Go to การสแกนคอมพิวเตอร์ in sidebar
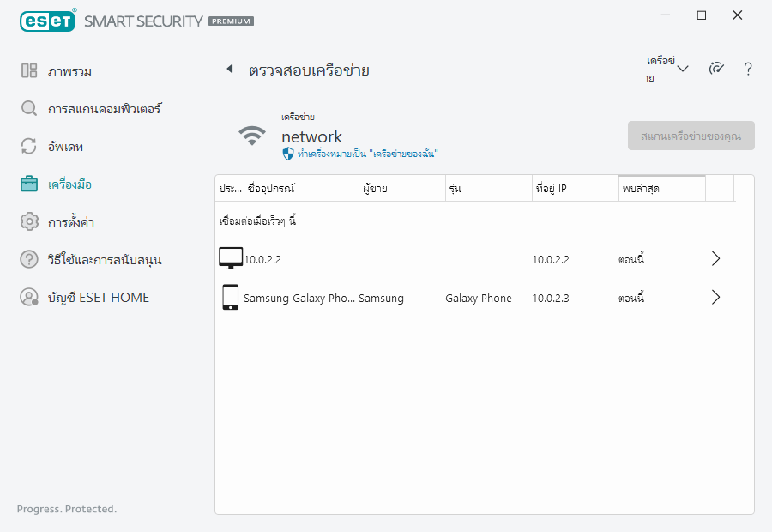This screenshot has height=532, width=772. tap(104, 109)
